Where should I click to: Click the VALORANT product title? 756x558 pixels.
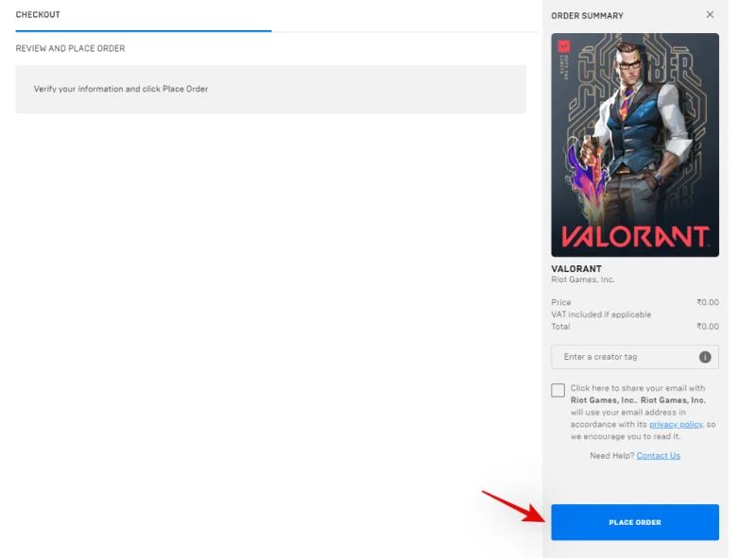[577, 268]
